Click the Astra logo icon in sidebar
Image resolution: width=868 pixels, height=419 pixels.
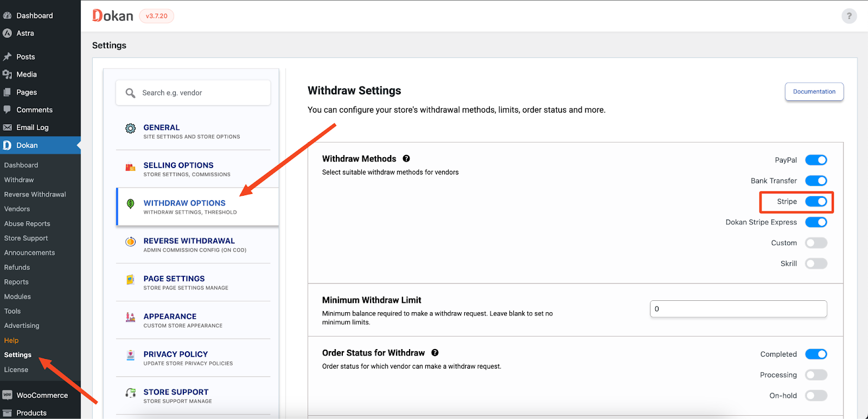pos(8,33)
